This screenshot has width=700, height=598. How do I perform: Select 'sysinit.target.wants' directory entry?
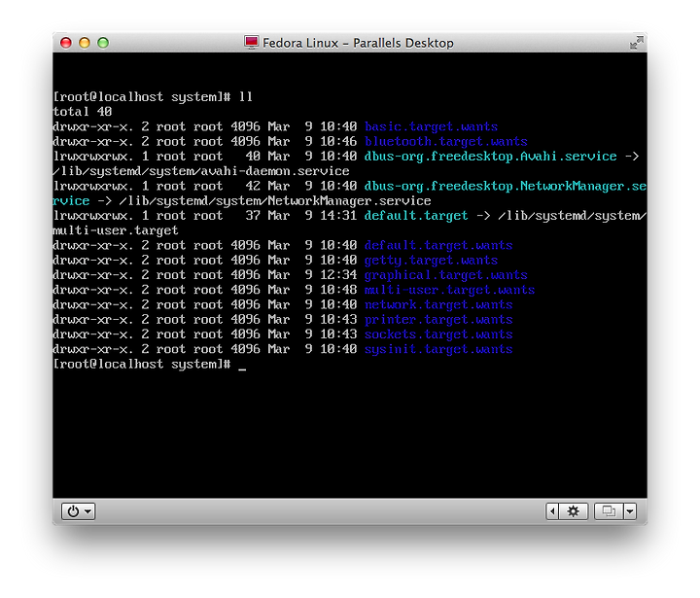438,349
